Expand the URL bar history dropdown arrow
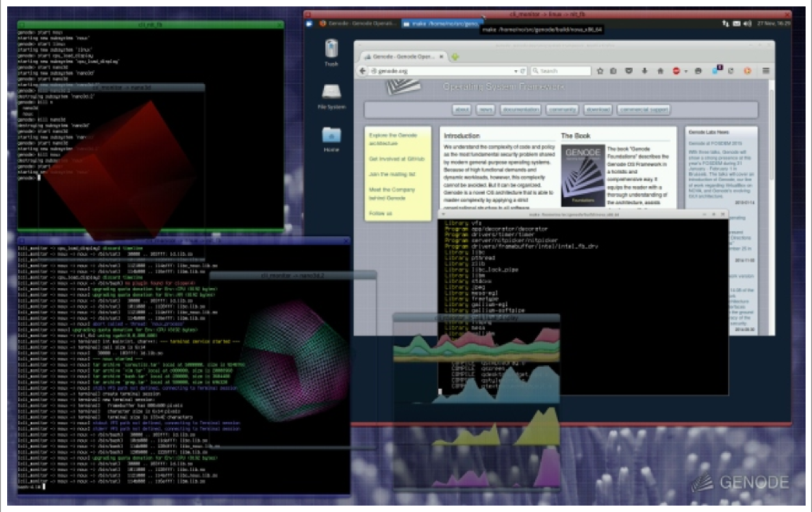Screen dimensions: 812x512 click(x=516, y=71)
